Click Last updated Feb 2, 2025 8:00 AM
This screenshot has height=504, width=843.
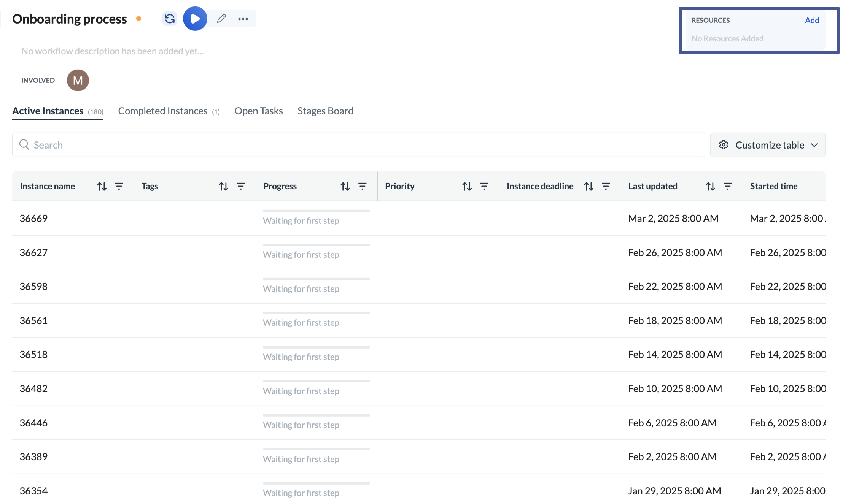[x=672, y=456]
